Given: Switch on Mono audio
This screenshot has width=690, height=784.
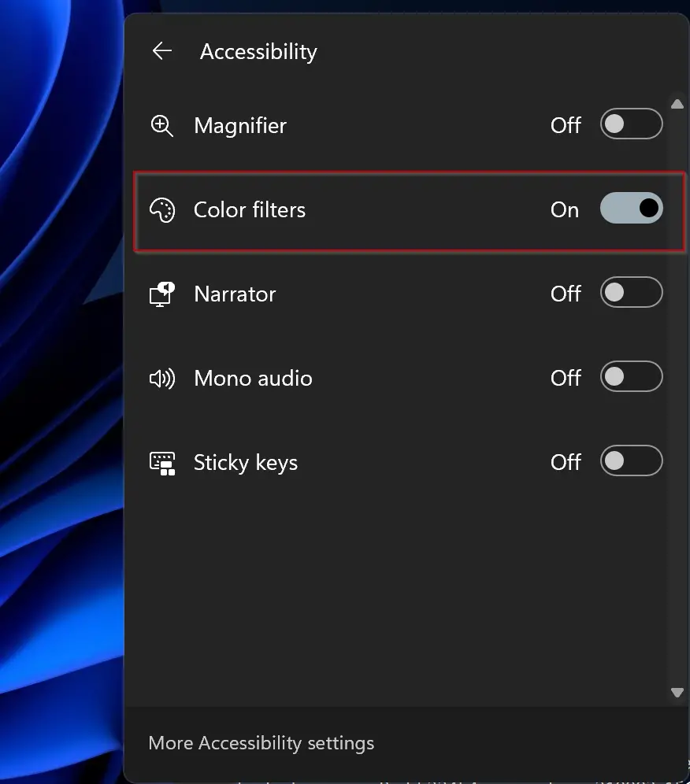Looking at the screenshot, I should pos(632,376).
